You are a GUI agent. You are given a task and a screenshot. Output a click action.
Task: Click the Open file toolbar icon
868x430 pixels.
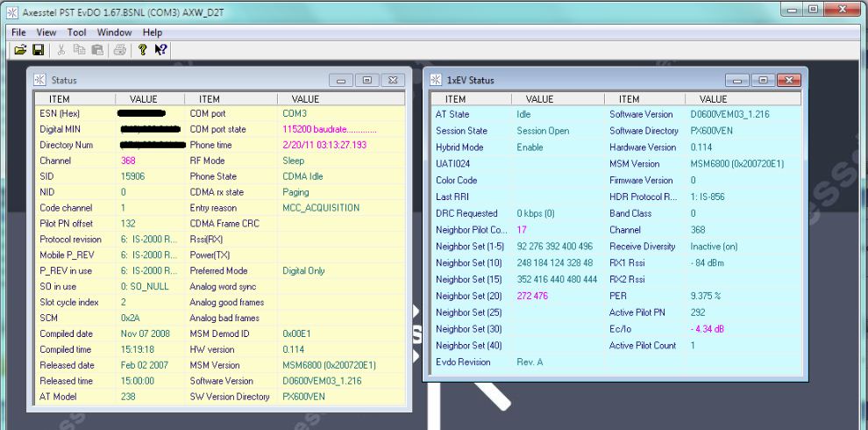pos(19,50)
